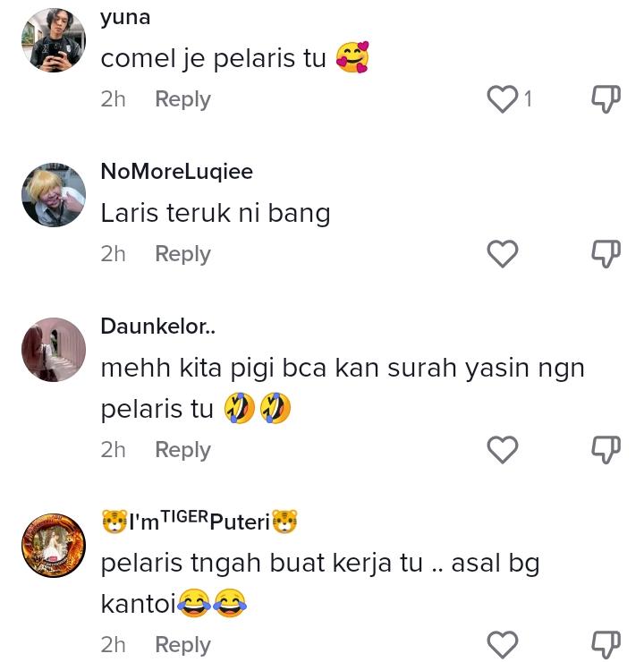Reply to I'mTIGERPuteri's comment
Image resolution: width=644 pixels, height=662 pixels.
[x=182, y=645]
